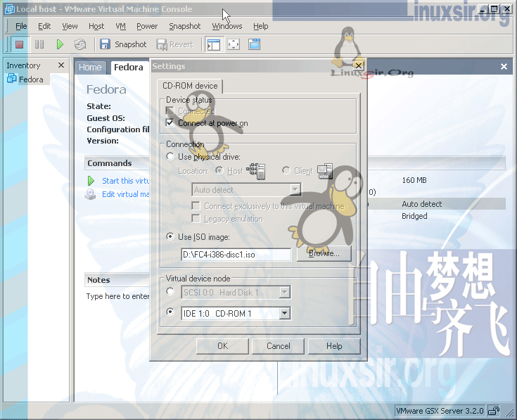The image size is (517, 420).
Task: Click the Snapshot floppy-disk toolbar button
Action: (x=123, y=44)
